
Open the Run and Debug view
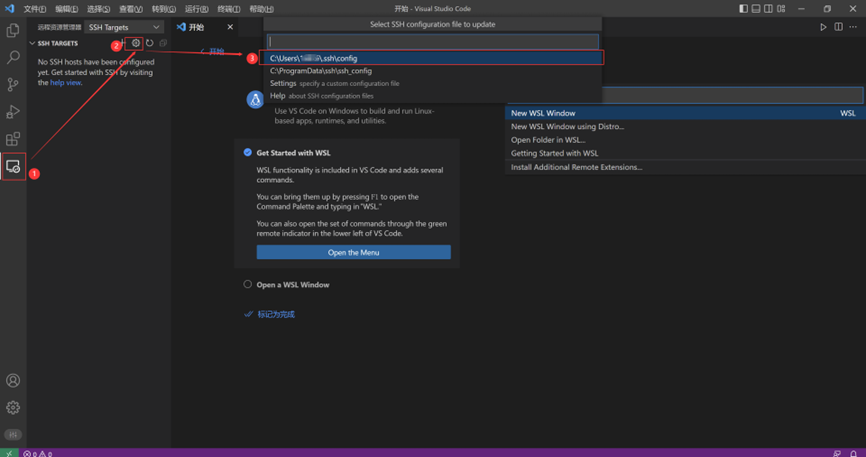coord(13,112)
